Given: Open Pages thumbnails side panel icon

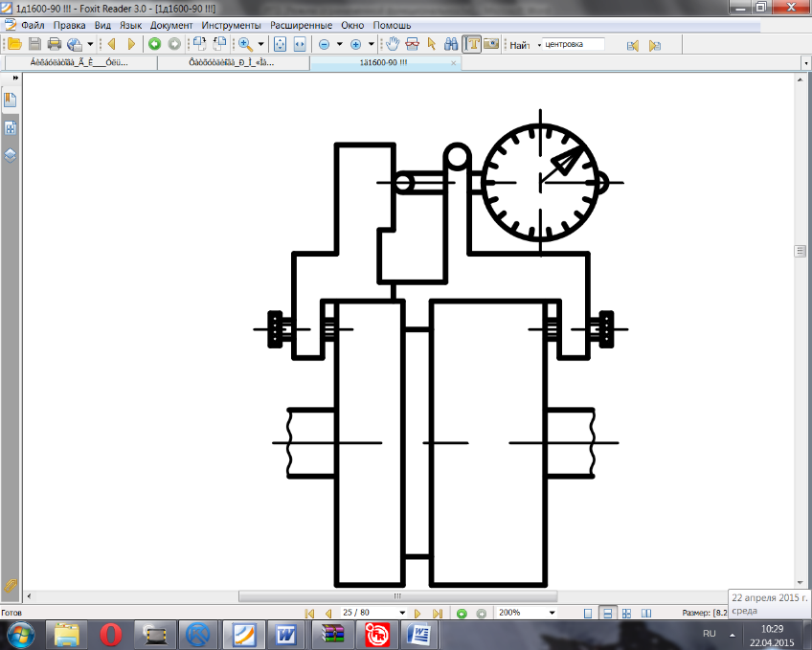Looking at the screenshot, I should pos(10,128).
